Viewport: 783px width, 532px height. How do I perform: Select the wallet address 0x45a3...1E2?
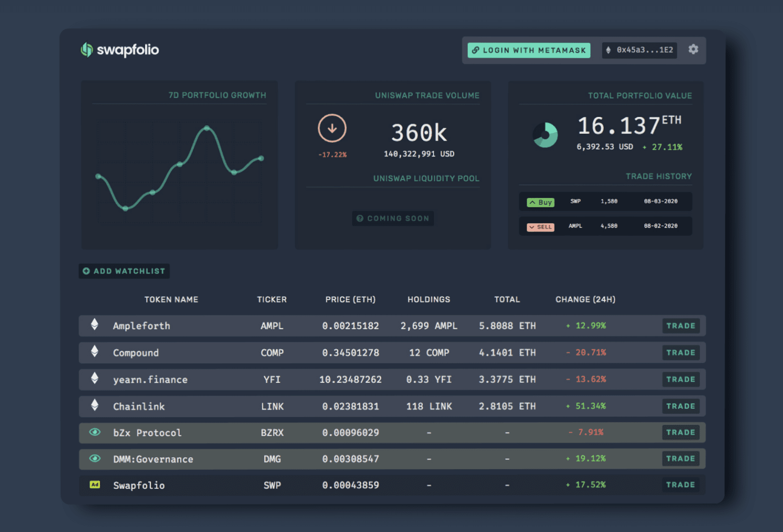coord(640,50)
